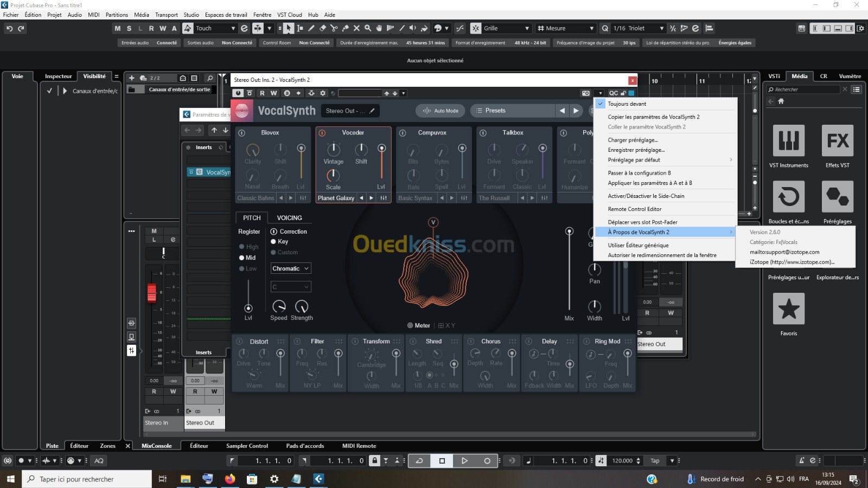Click the 120.000 tempo value field
Screen dimensions: 868x488
pyautogui.click(x=622, y=461)
